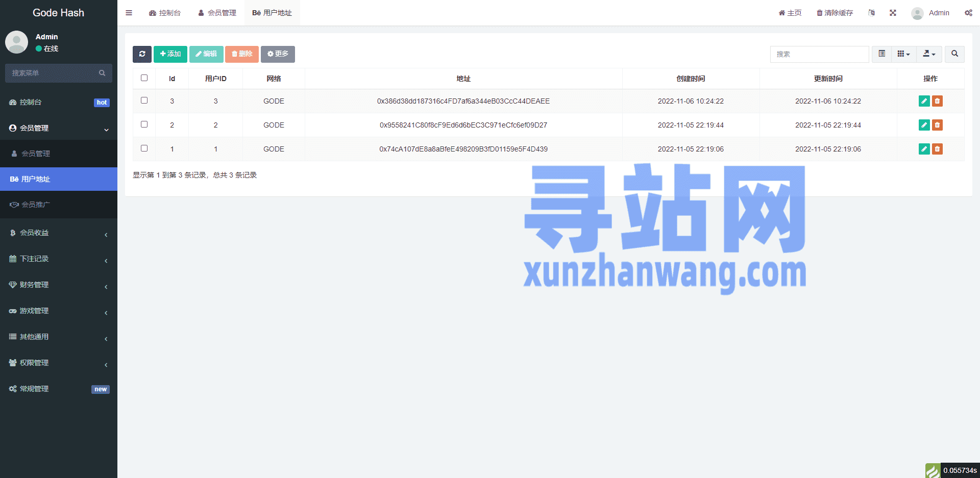
Task: Check the checkbox for row Id 1
Action: (144, 148)
